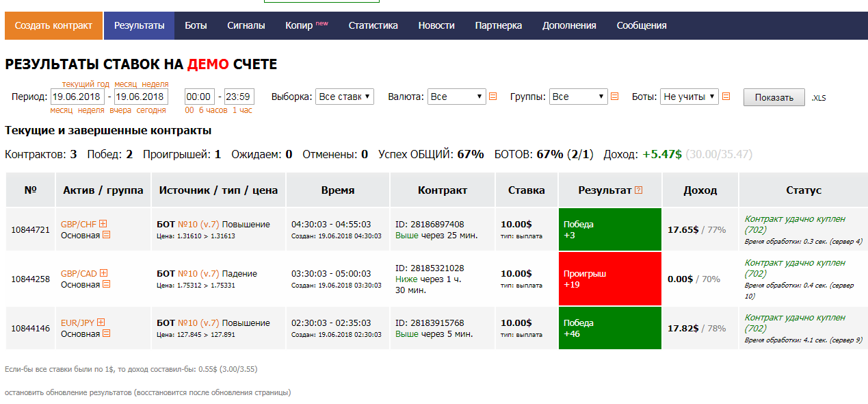868x404 pixels.
Task: Open the Дополнения tab
Action: coord(569,25)
